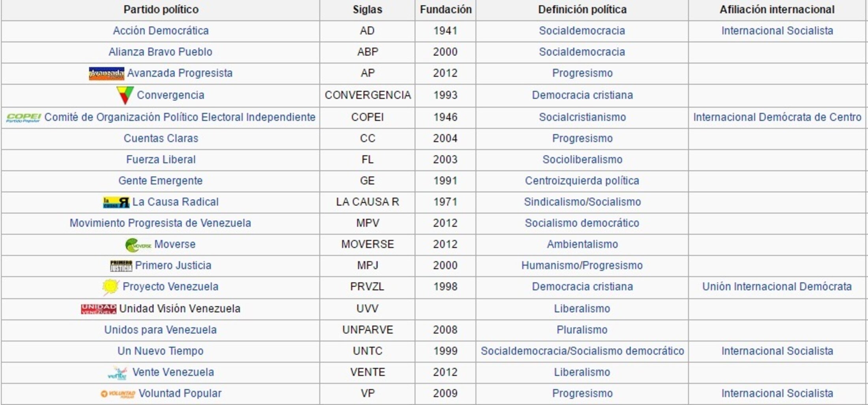
Task: Click the Fundación column header
Action: click(x=445, y=9)
